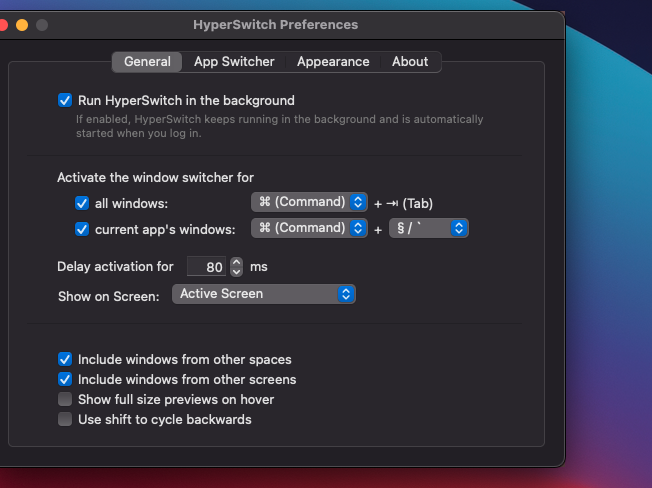Image resolution: width=652 pixels, height=488 pixels.
Task: Disable Include windows from other screens
Action: click(x=65, y=379)
